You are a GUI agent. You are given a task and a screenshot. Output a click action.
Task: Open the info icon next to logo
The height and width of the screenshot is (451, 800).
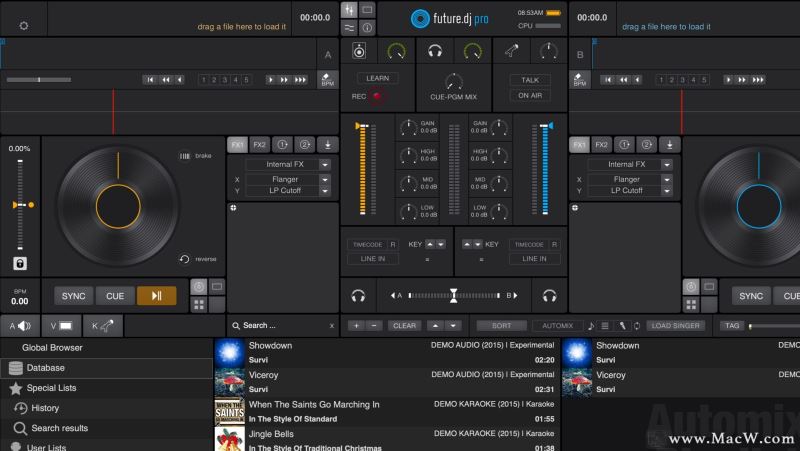[x=367, y=28]
